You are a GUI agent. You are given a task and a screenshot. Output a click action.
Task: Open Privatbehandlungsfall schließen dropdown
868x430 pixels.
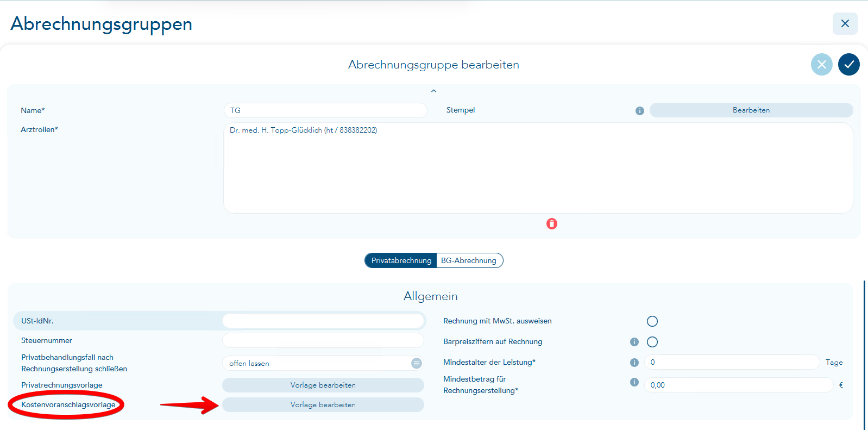[x=318, y=363]
